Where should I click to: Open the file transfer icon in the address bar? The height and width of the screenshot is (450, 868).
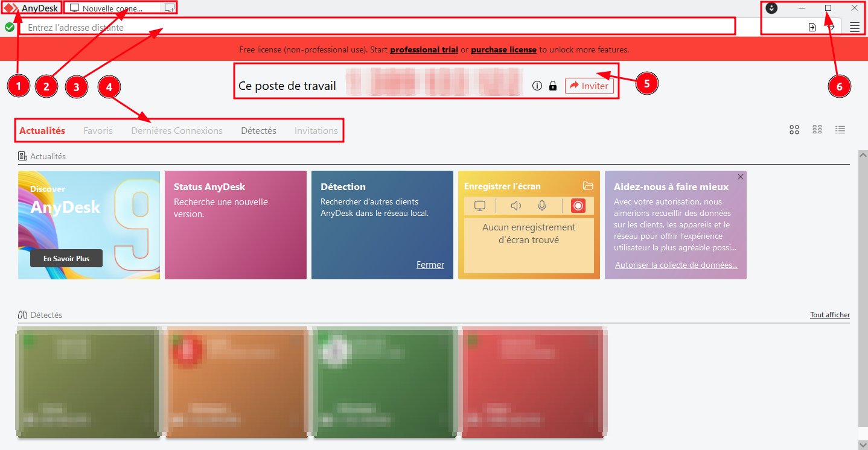(x=812, y=27)
